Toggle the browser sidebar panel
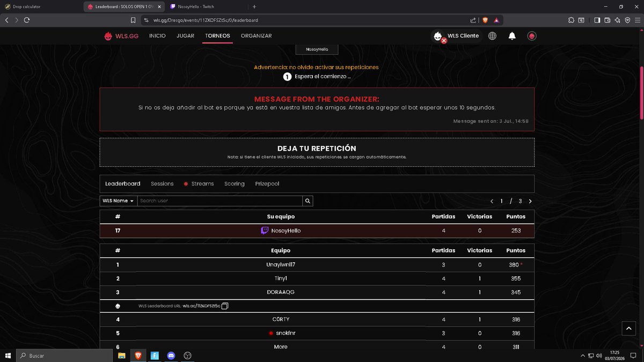Viewport: 644px width, 362px height. click(x=597, y=20)
